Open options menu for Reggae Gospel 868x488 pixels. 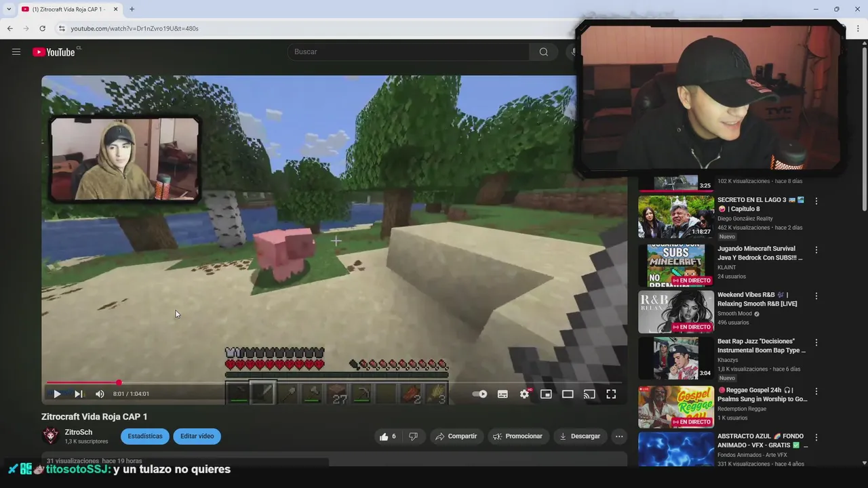point(816,391)
